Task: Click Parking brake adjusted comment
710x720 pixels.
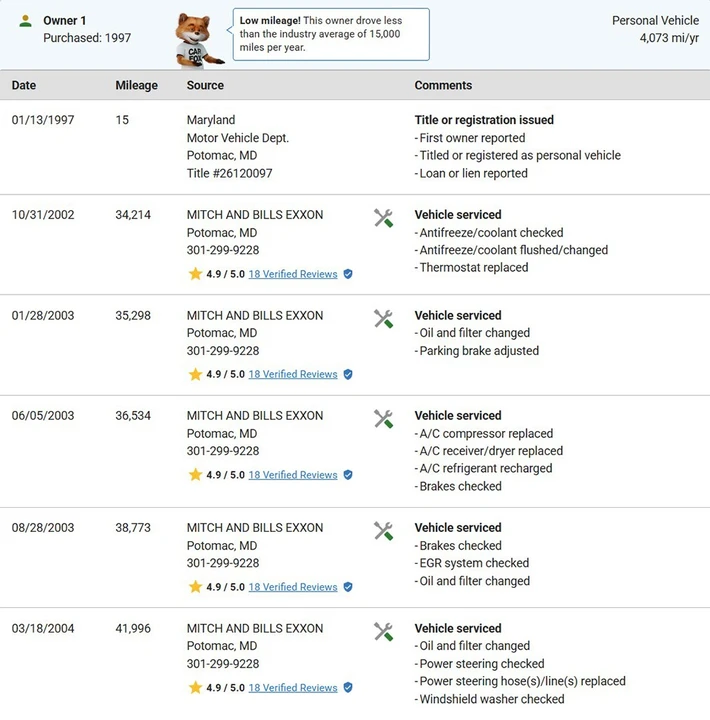Action: 479,351
